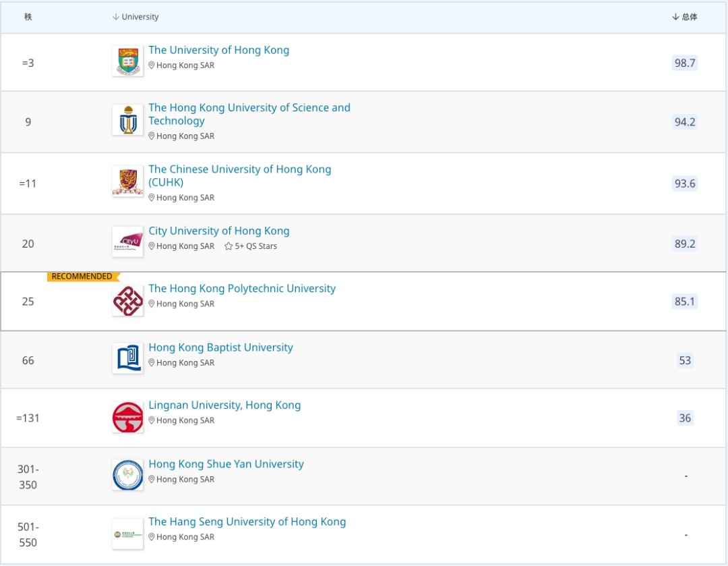Screen dimensions: 728x566
Task: Click the 98.7 overall score badge
Action: tap(686, 63)
